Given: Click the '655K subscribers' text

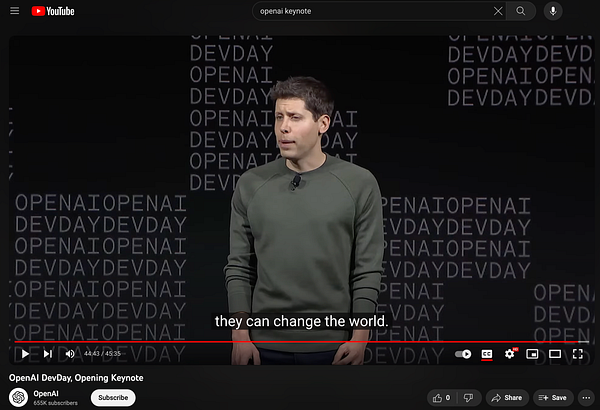Looking at the screenshot, I should (x=55, y=403).
